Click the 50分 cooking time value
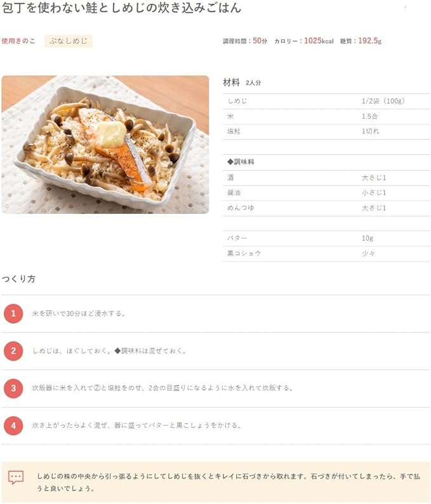 coord(260,41)
